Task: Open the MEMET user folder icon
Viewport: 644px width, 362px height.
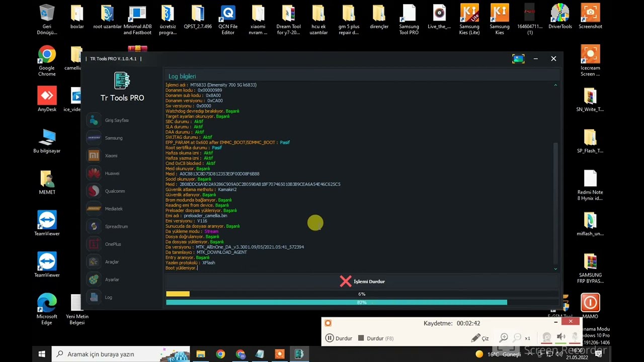Action: [47, 182]
